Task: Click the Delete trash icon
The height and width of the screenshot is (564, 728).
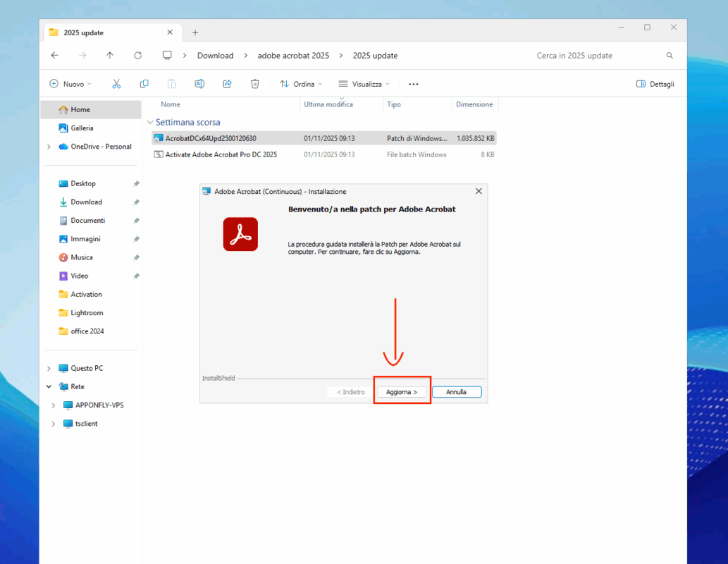Action: point(255,84)
